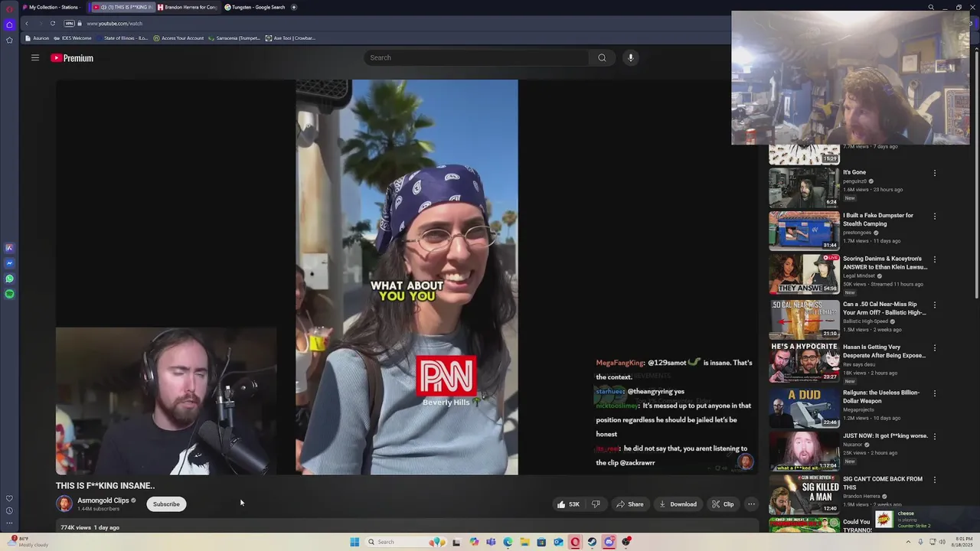This screenshot has width=980, height=551.
Task: Show hidden system tray icons chevron
Action: pyautogui.click(x=910, y=542)
